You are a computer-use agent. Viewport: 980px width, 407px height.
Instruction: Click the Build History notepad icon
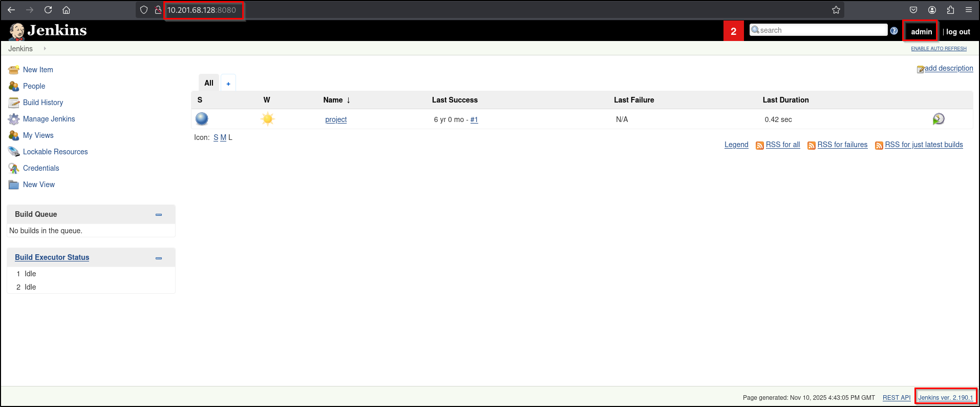tap(14, 103)
